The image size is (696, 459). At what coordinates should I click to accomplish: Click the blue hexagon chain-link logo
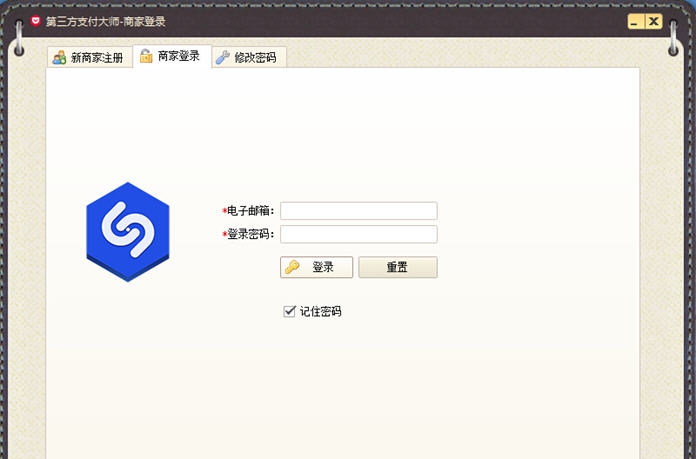pos(128,232)
